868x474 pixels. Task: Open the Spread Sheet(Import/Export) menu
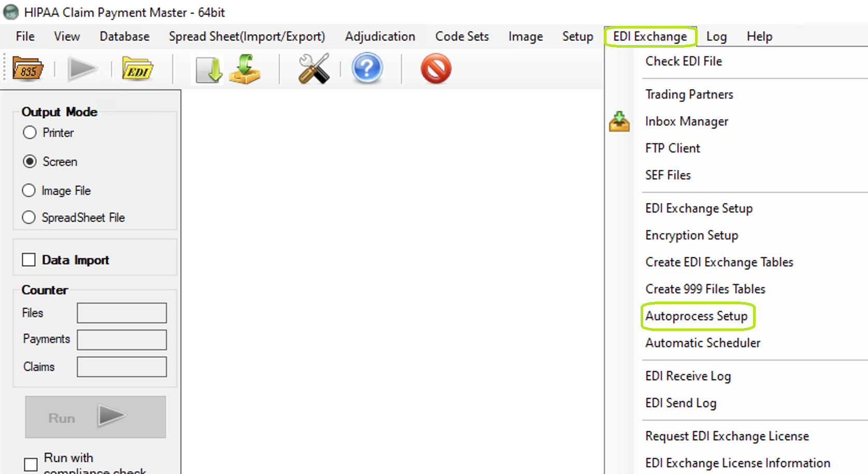pyautogui.click(x=247, y=36)
